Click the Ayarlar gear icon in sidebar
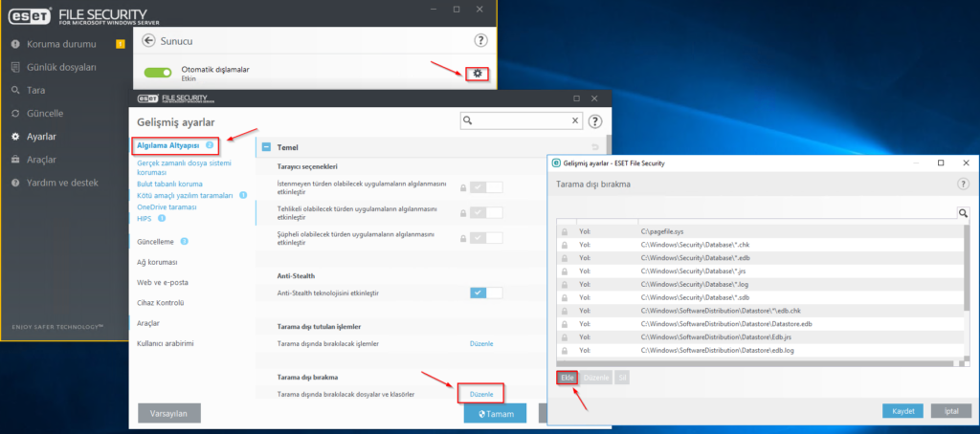This screenshot has height=434, width=980. click(15, 136)
